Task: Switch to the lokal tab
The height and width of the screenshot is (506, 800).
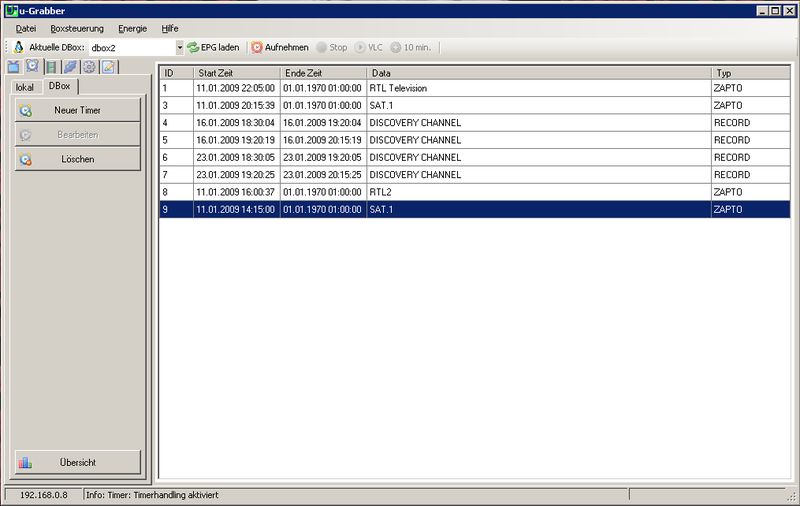Action: pos(25,87)
